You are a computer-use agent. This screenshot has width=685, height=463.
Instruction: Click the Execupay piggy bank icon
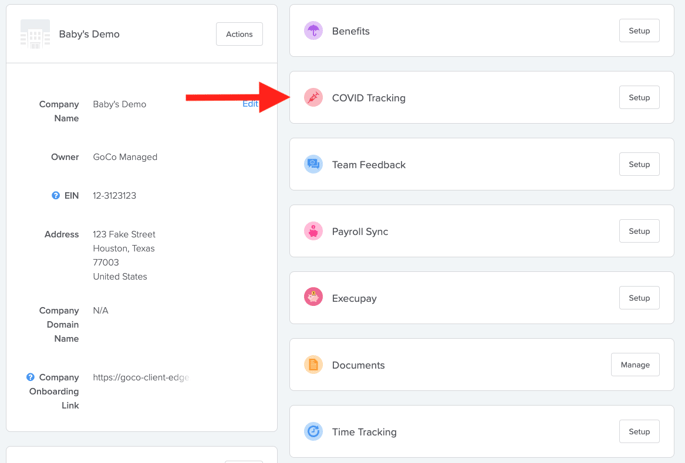pos(313,297)
